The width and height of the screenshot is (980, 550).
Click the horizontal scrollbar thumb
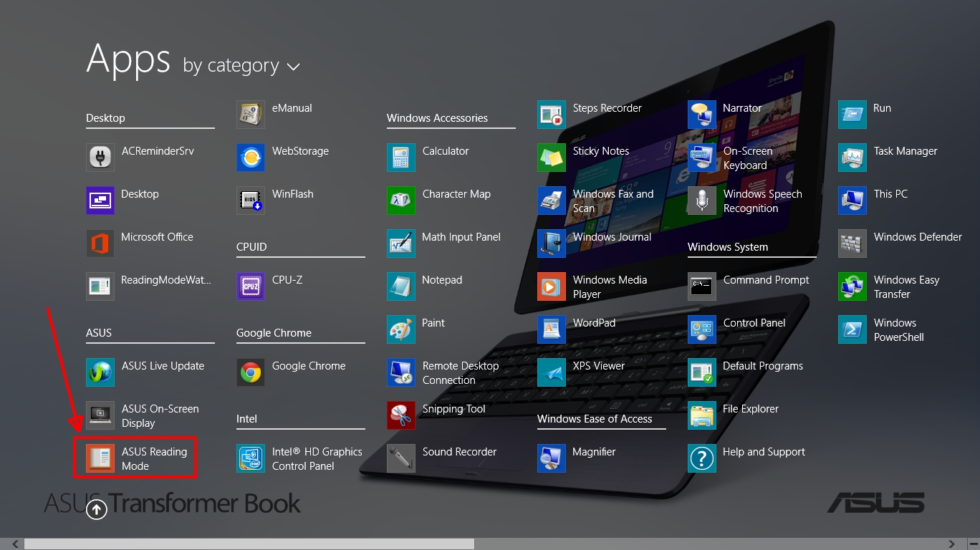249,544
